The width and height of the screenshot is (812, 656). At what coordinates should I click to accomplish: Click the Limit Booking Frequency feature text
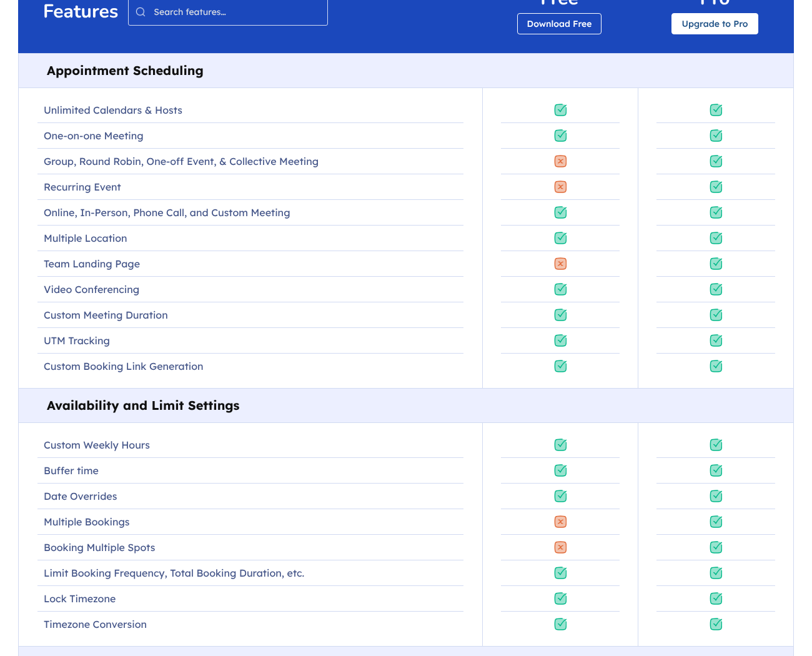point(174,574)
